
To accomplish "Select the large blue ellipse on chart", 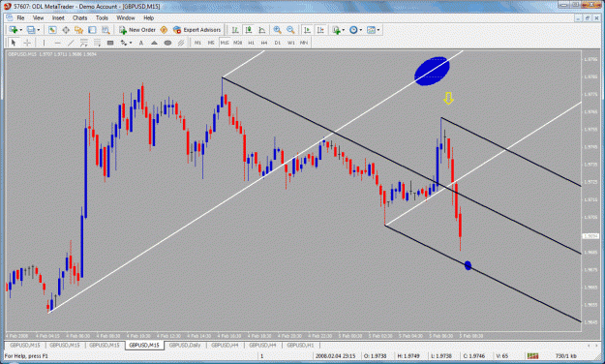I will (432, 71).
